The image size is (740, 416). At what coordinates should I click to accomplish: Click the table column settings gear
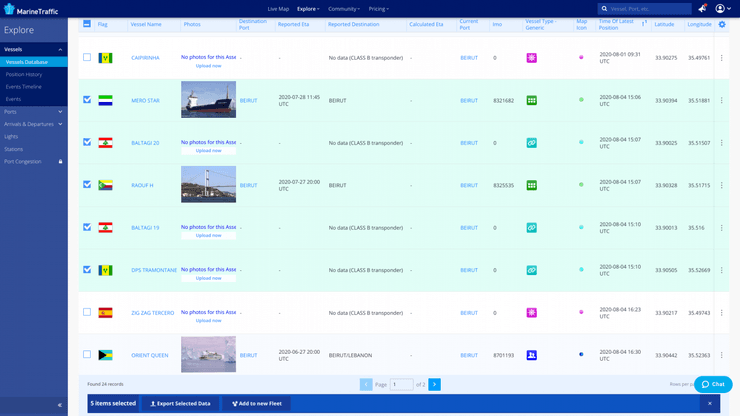[722, 24]
